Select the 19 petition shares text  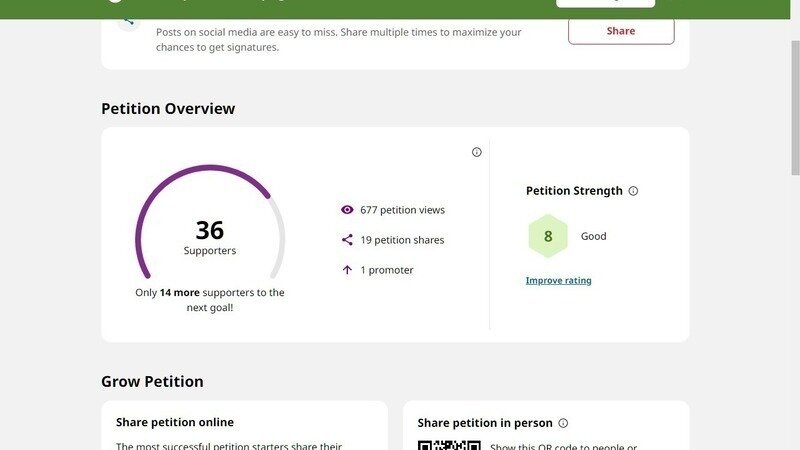[402, 240]
